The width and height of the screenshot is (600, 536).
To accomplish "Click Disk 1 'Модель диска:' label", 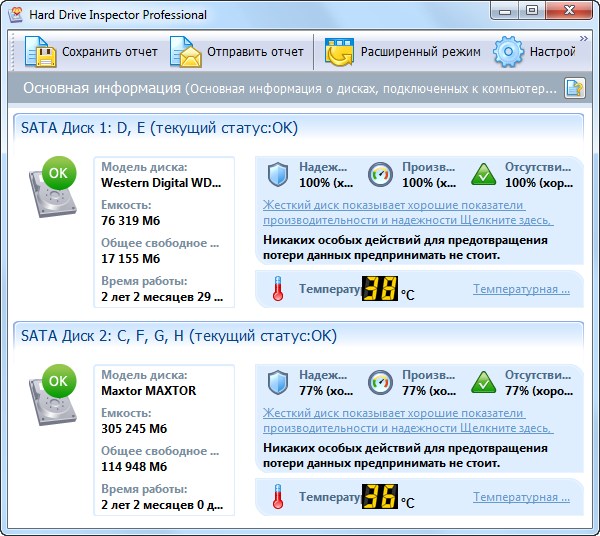I will 144,167.
